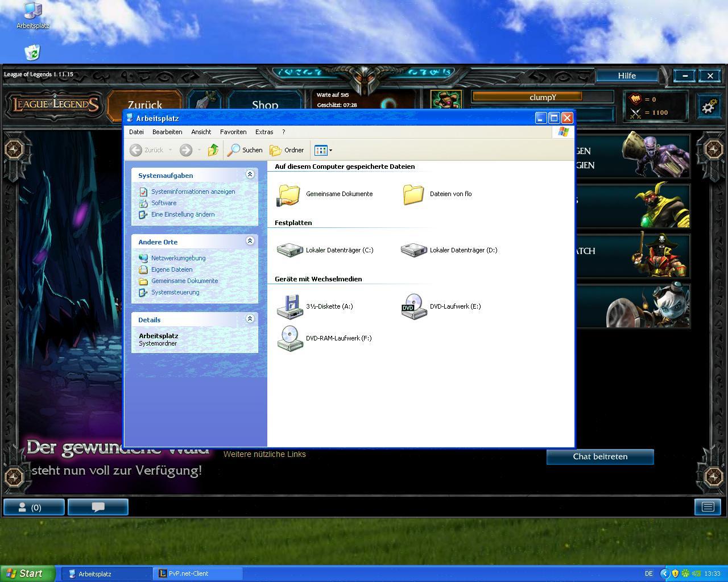Open League of Legends settings gear
Screen dimensions: 728x582
coord(709,106)
